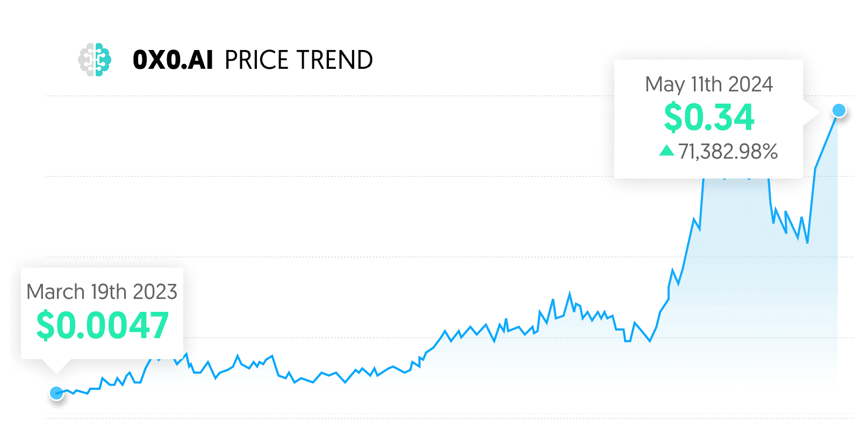Click the 0x0.ai brain logo icon
The image size is (868, 443).
[95, 59]
